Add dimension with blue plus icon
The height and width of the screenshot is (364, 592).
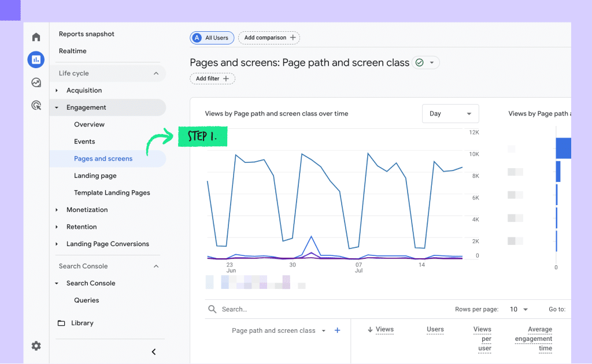[338, 330]
